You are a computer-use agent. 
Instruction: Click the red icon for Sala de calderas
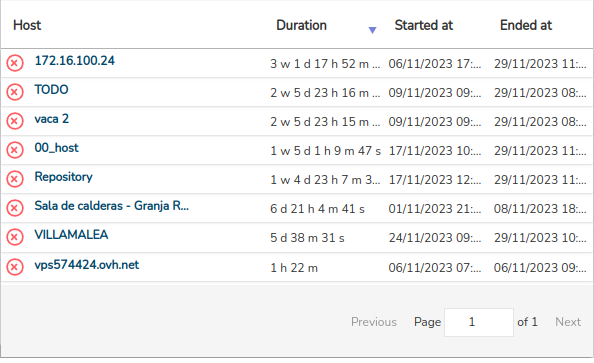coord(15,208)
